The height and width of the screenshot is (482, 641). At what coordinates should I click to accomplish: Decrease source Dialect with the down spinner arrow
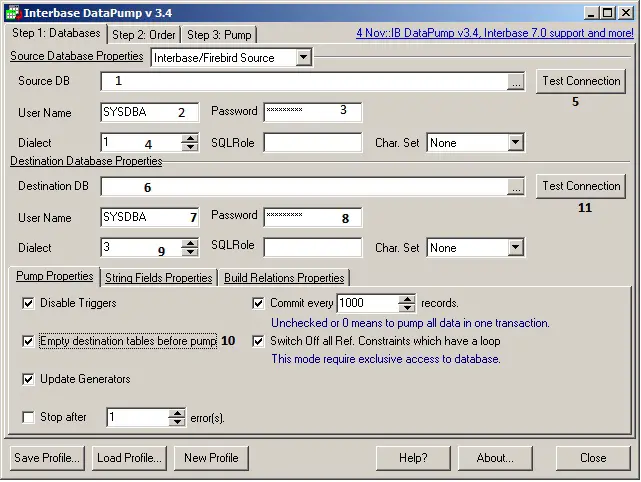click(190, 147)
